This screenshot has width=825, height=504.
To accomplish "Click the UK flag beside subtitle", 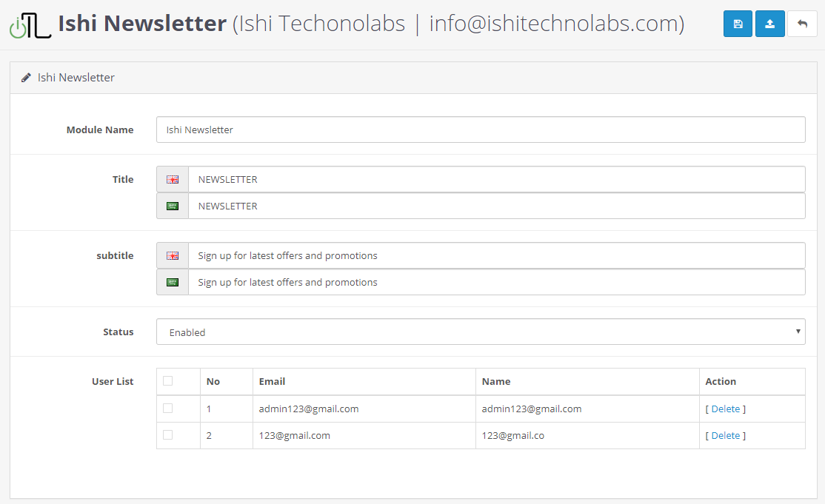I will click(x=173, y=255).
